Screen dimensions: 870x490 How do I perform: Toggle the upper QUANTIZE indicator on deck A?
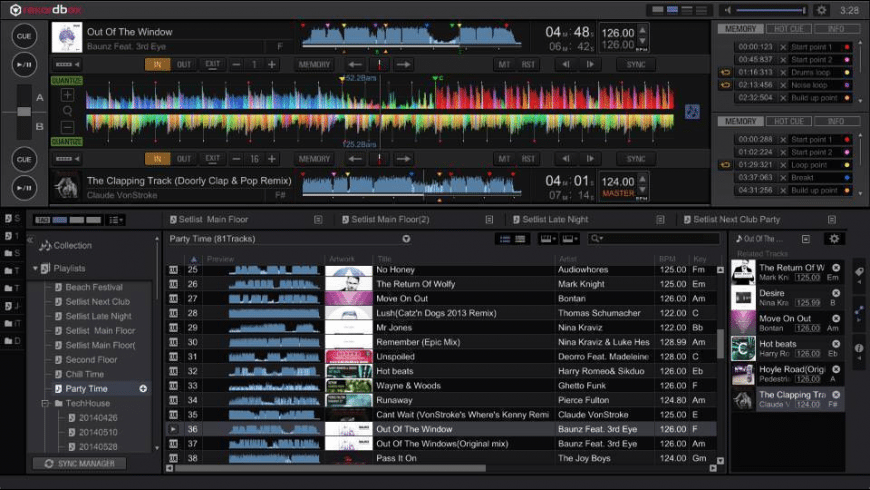pyautogui.click(x=66, y=81)
